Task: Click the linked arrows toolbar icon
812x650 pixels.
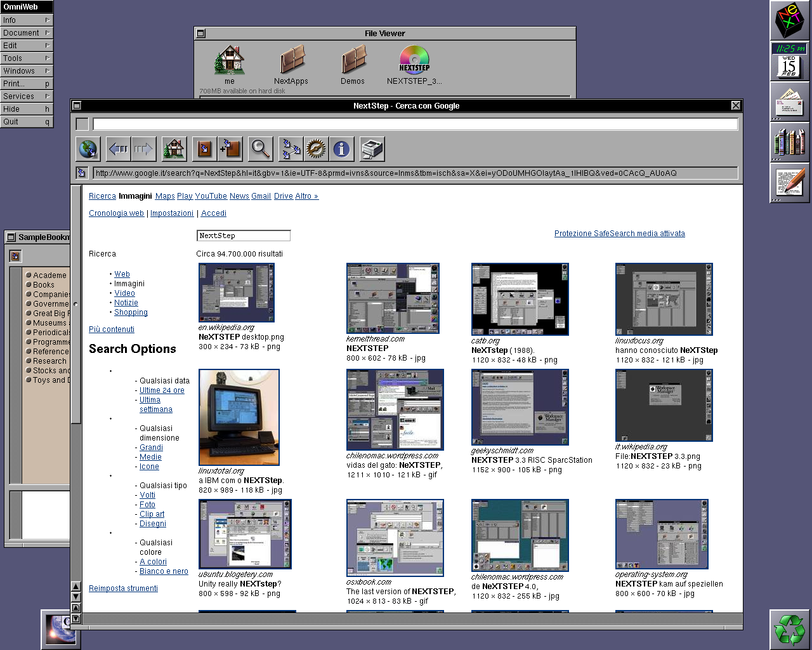Action: coord(291,149)
